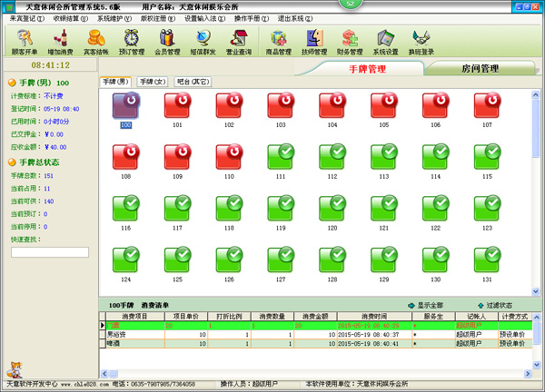Click the 短信群发 icon
The height and width of the screenshot is (392, 545).
pos(203,42)
